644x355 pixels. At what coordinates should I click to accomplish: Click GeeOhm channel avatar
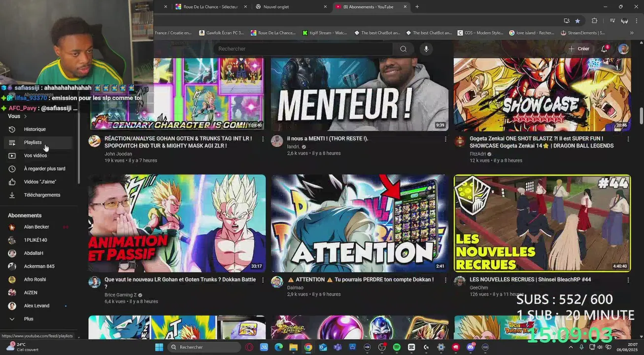460,282
